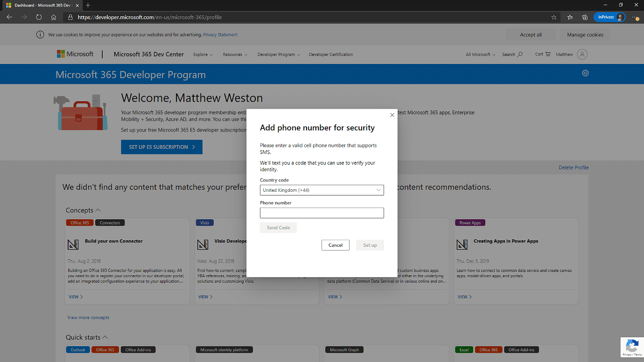
Task: Click the address bar URL
Action: (x=149, y=17)
